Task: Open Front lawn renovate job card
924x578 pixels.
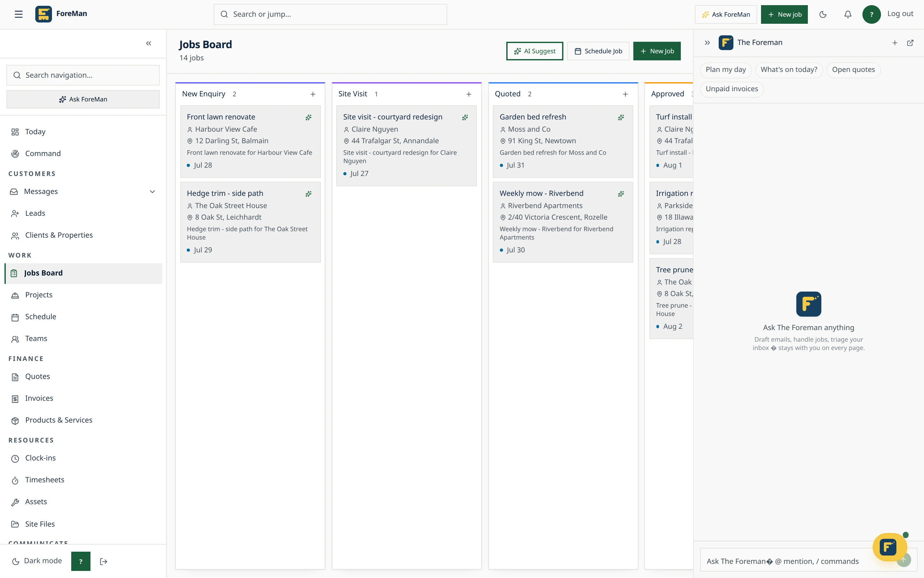Action: [x=251, y=142]
